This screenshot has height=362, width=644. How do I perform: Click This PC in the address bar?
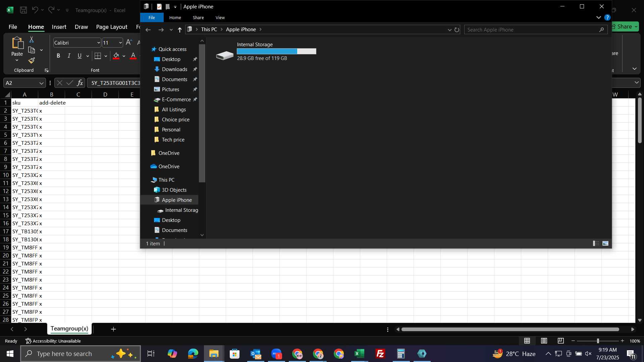[x=209, y=29]
